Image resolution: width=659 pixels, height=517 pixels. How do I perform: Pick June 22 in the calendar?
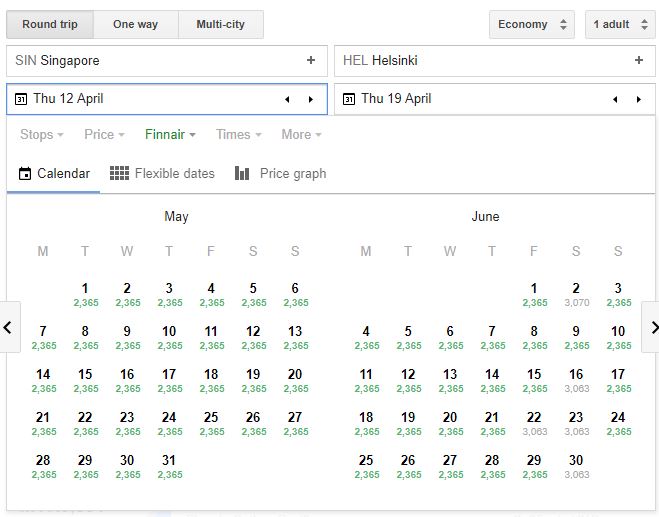click(x=534, y=422)
